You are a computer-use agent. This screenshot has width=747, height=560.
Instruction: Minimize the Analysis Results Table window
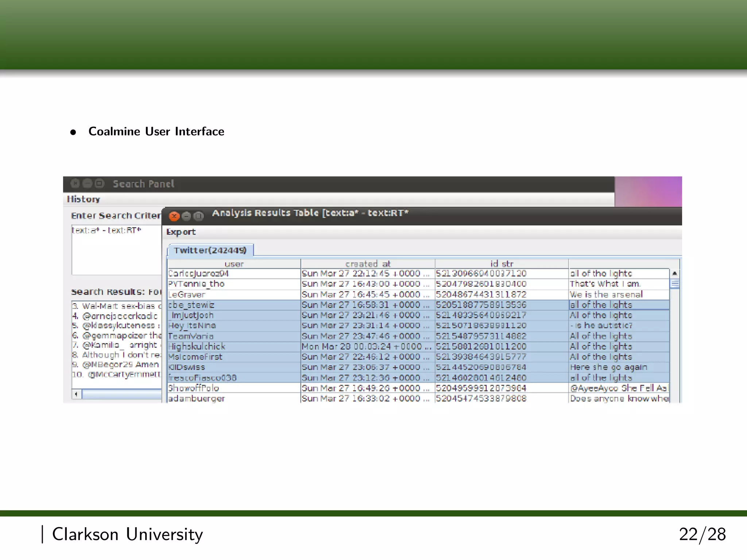(x=186, y=216)
